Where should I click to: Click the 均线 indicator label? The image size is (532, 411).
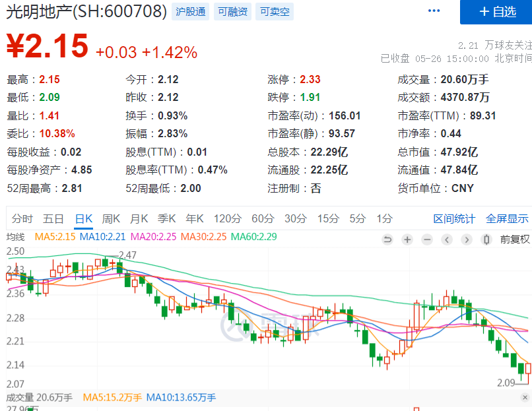(x=15, y=237)
